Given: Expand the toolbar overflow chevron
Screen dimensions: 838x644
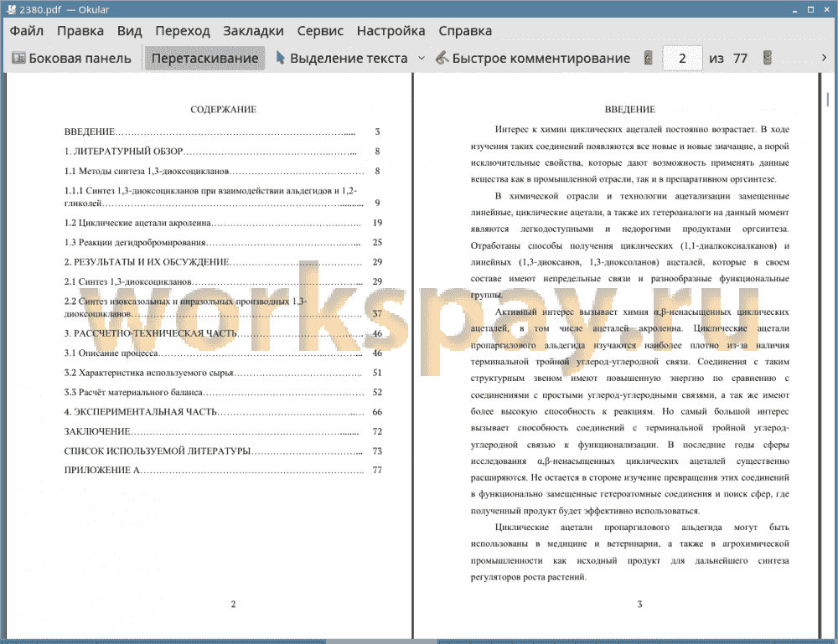Looking at the screenshot, I should [824, 58].
